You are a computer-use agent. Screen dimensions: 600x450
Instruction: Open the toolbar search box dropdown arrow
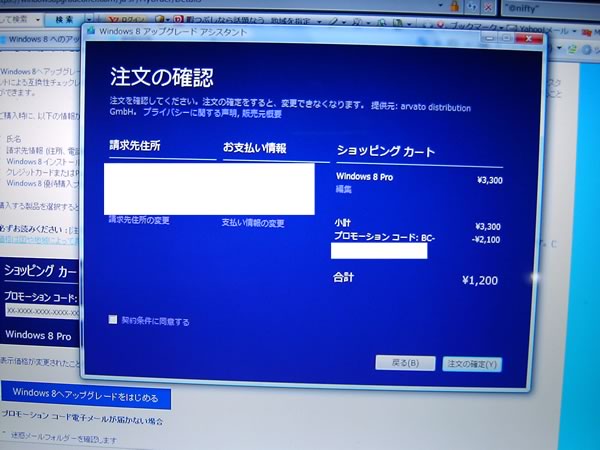[38, 20]
